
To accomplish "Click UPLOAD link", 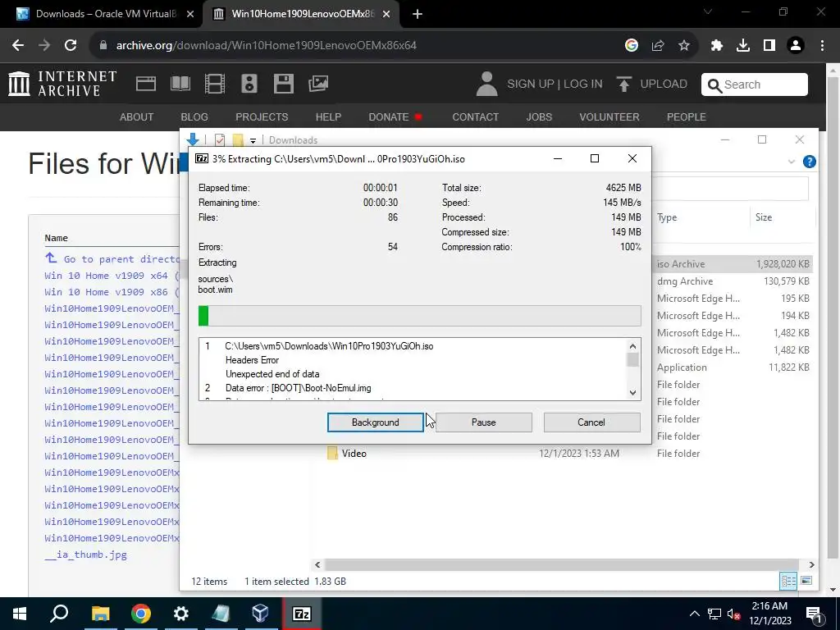I will [x=652, y=84].
